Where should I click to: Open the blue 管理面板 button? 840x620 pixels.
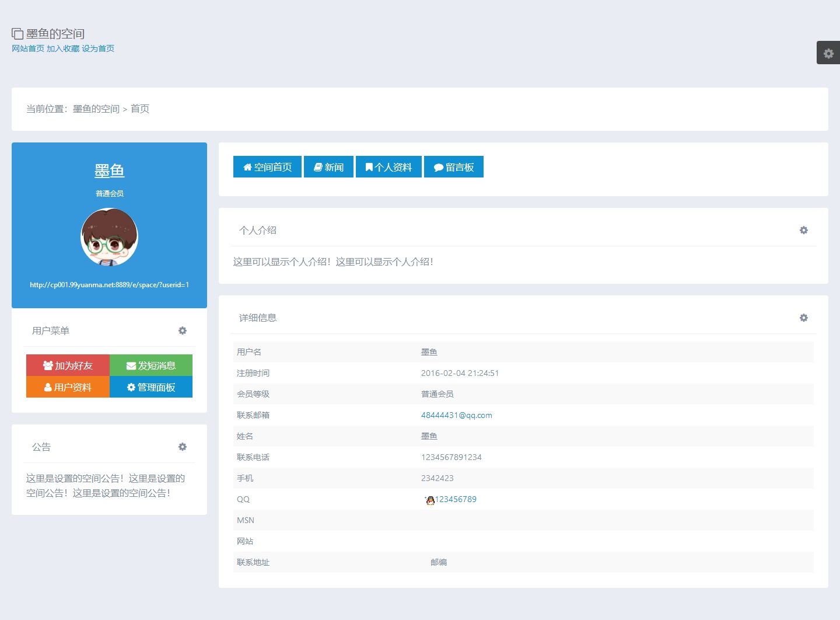click(151, 387)
